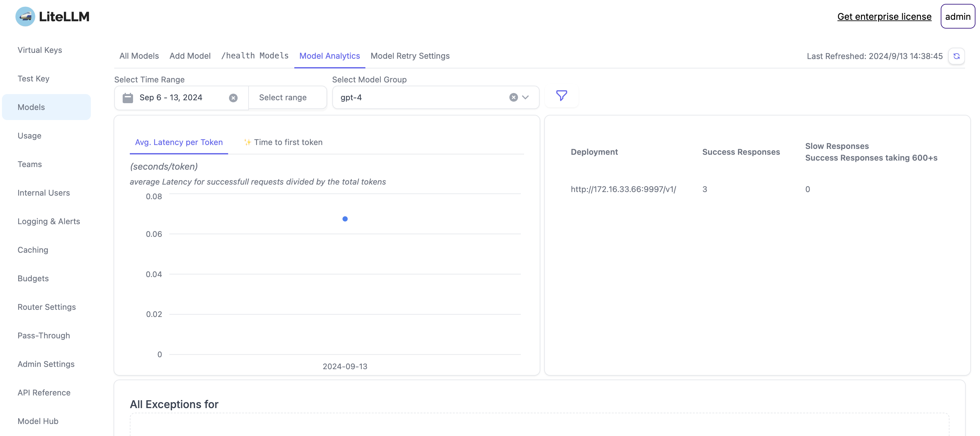Open the Sep 6 - 13, 2024 date picker

171,97
